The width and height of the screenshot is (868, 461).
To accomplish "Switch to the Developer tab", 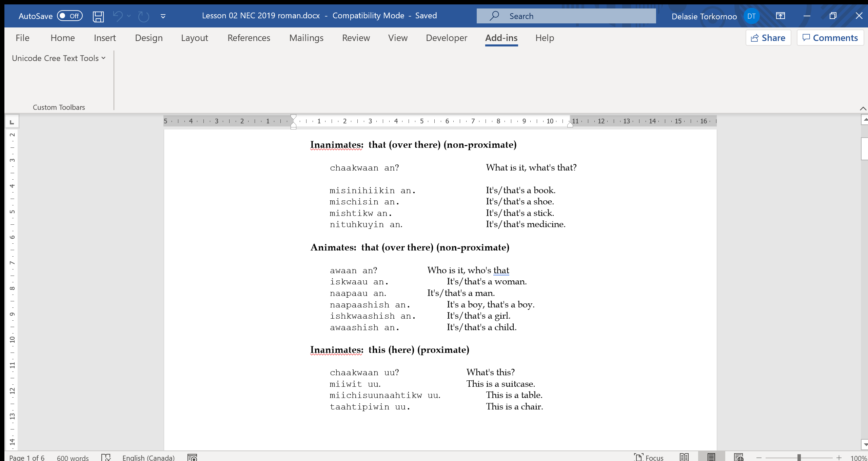I will (x=446, y=38).
